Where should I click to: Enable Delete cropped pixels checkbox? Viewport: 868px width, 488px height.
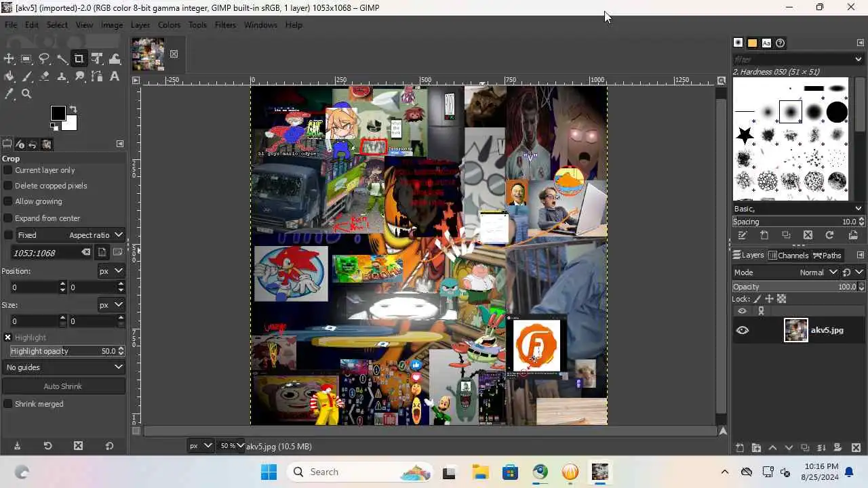click(8, 186)
